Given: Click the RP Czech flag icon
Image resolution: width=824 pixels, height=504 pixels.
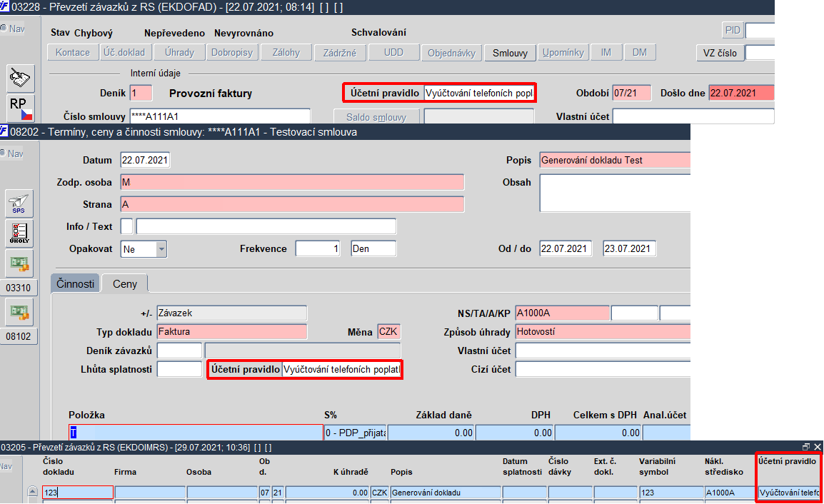Looking at the screenshot, I should pyautogui.click(x=21, y=108).
